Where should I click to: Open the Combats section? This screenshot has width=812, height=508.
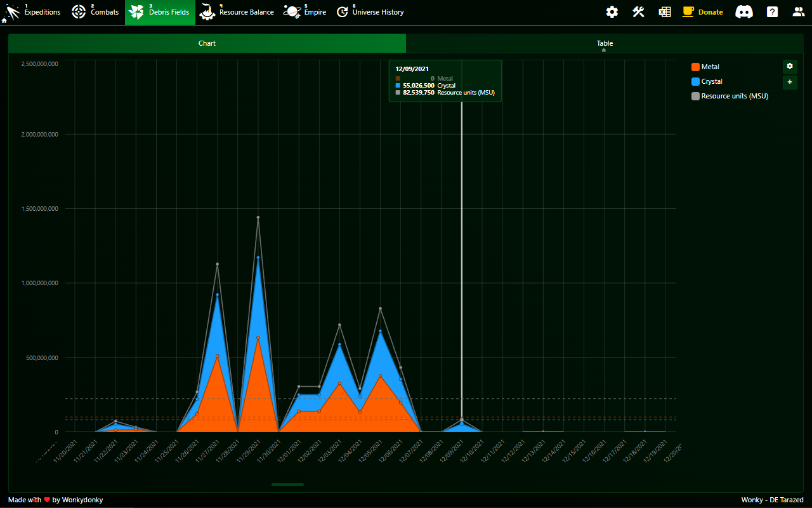coord(96,12)
